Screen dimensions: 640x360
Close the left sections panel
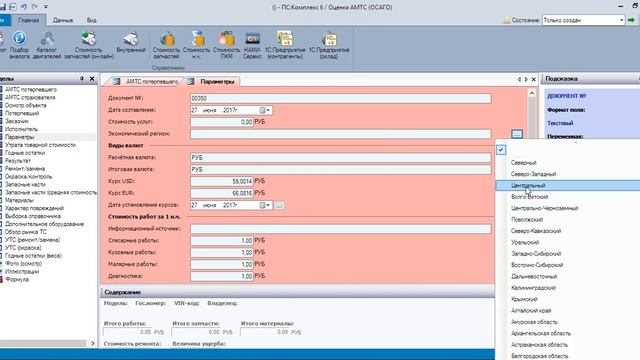coord(92,78)
